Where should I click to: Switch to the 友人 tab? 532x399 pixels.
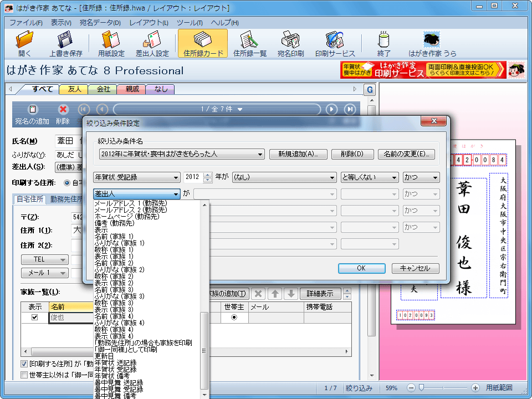(74, 89)
